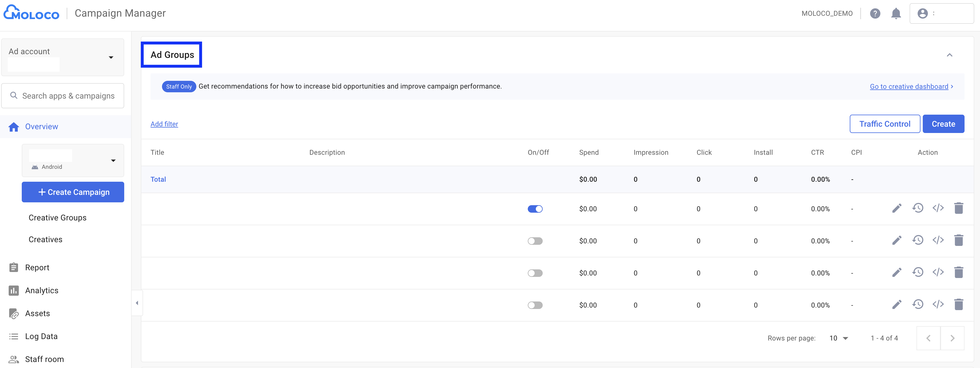
Task: Enable the fourth ad group toggle
Action: pos(535,305)
